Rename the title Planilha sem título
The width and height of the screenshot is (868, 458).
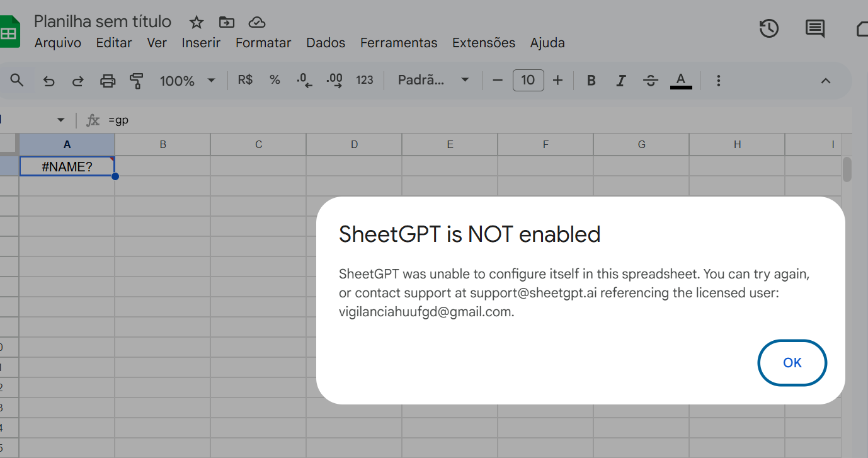point(103,21)
